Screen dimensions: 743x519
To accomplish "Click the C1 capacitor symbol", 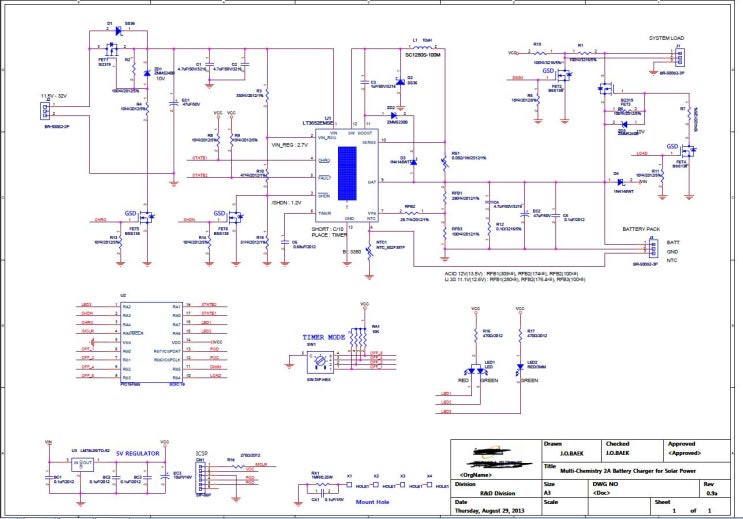I will point(209,64).
